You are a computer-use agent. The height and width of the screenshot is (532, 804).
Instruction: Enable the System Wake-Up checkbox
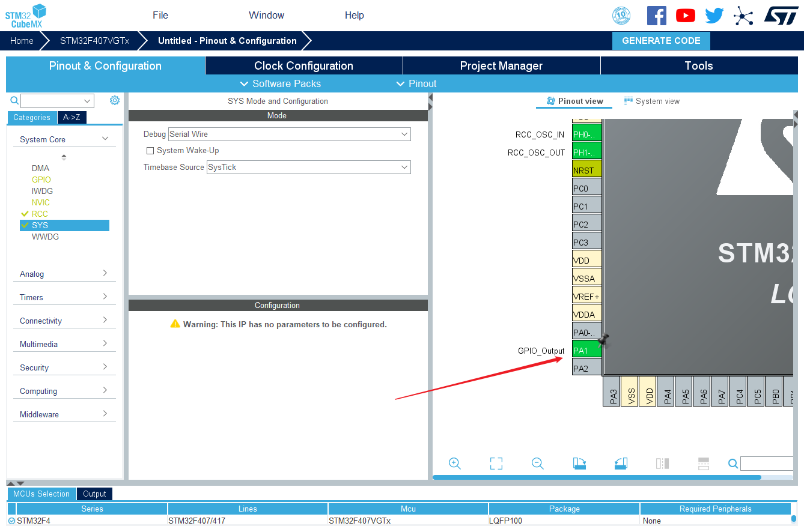pyautogui.click(x=150, y=151)
